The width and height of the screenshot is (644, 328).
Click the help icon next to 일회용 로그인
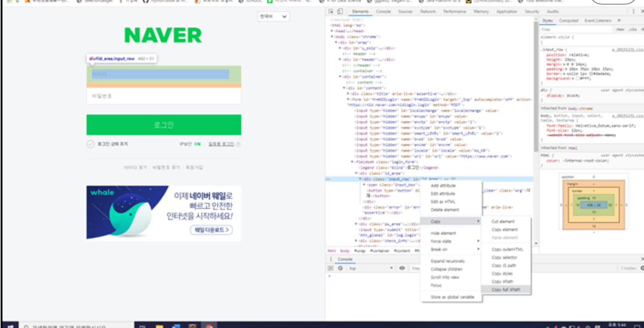click(x=239, y=144)
